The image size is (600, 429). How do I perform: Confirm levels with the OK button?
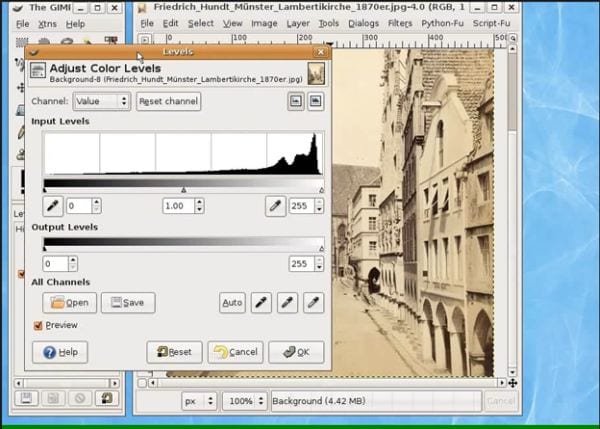tap(296, 352)
